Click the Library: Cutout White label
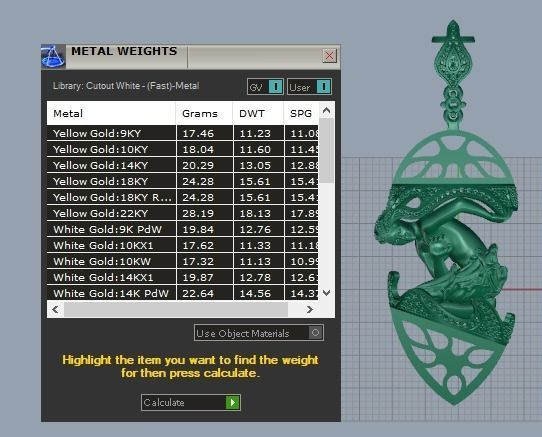This screenshot has width=542, height=437. [126, 86]
